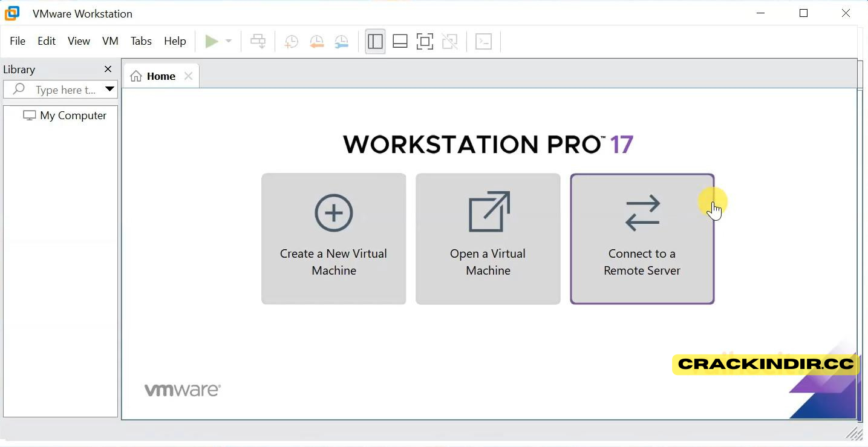Screen dimensions: 868x447
Task: Maximize the VMware Workstation window
Action: tap(803, 13)
